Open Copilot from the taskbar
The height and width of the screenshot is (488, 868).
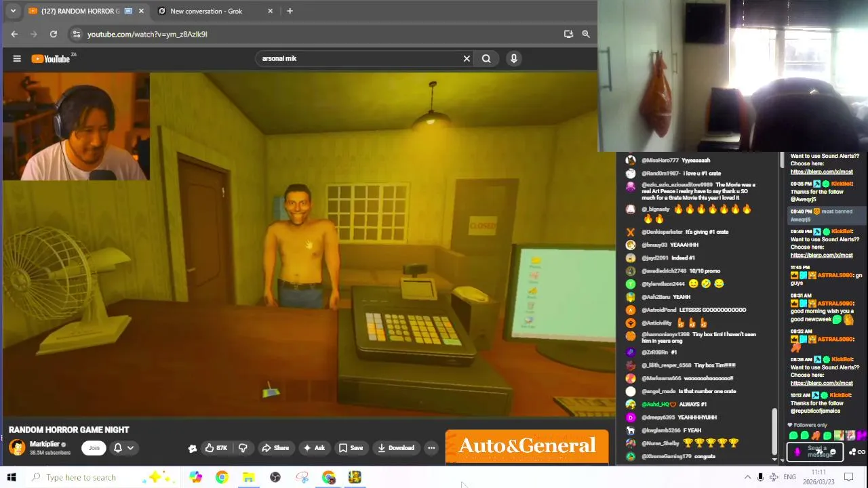coord(195,477)
